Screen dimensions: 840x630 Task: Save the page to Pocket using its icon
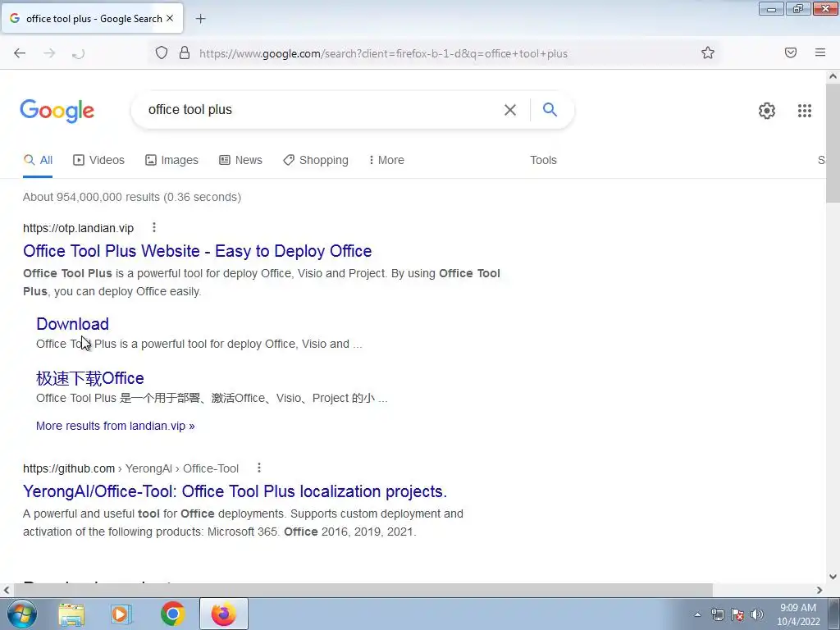point(791,52)
